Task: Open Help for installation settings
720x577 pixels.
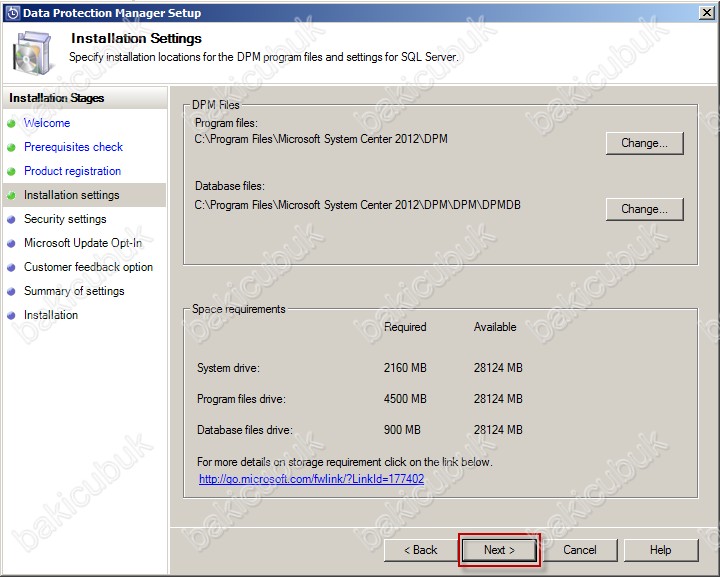Action: [660, 549]
